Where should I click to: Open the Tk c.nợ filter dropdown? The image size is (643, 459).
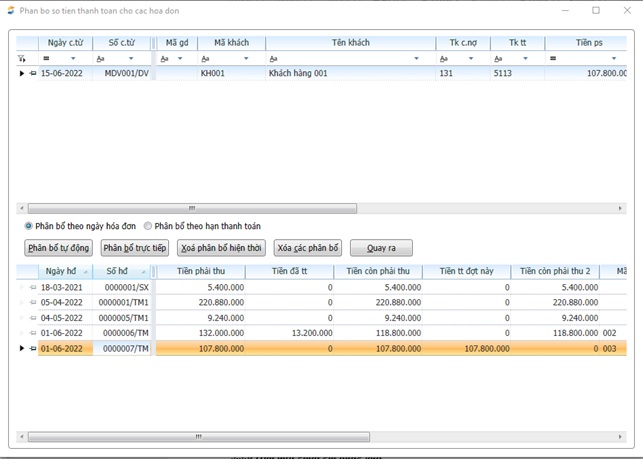point(471,59)
